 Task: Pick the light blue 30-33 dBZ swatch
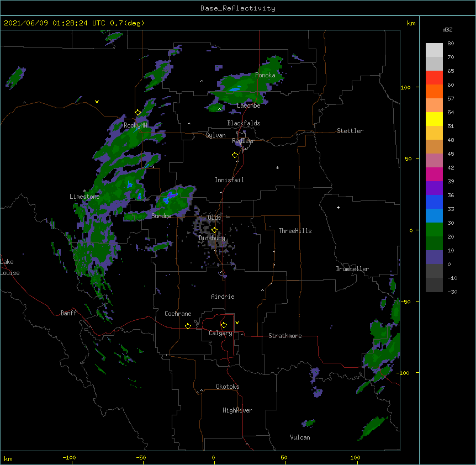point(434,216)
